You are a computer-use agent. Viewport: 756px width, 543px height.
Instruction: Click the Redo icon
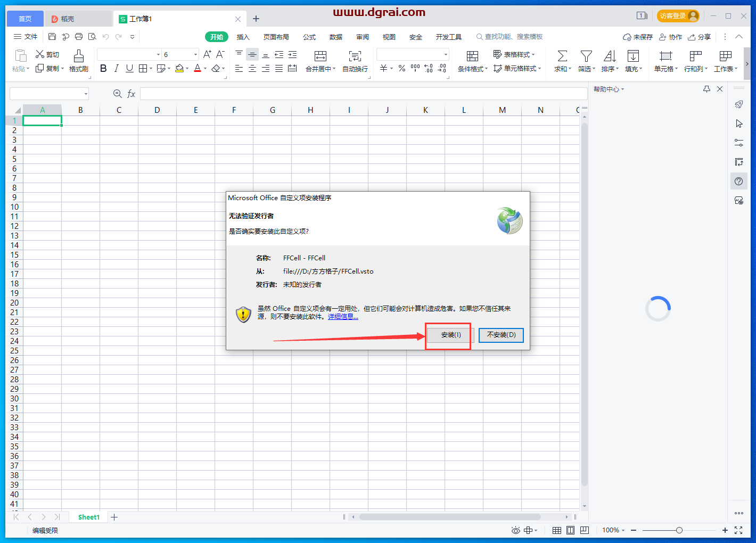(x=118, y=37)
